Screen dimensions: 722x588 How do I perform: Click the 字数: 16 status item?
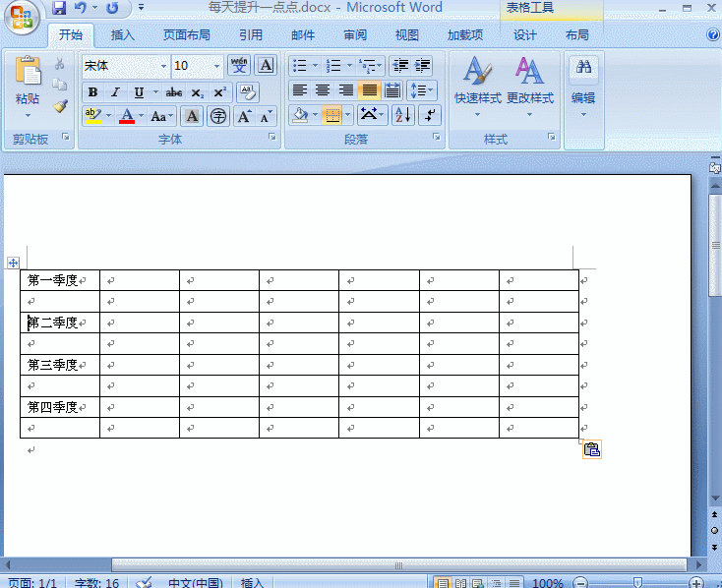point(96,583)
